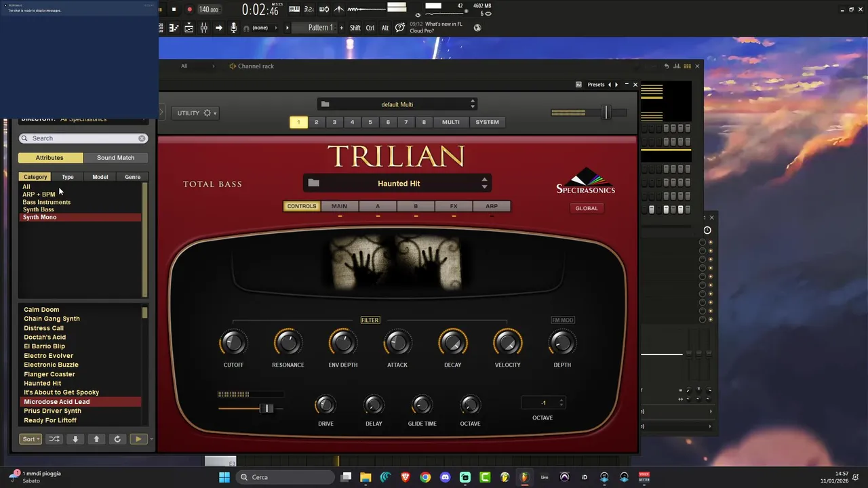868x488 pixels.
Task: Open File Explorer from taskbar
Action: pyautogui.click(x=366, y=477)
